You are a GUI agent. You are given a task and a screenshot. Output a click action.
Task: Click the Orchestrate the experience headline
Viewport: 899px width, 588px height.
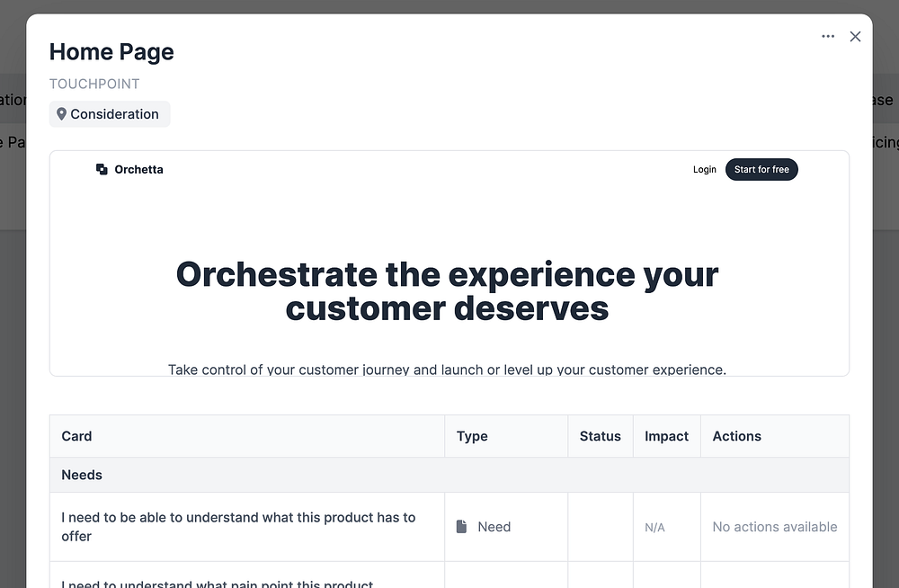coord(448,290)
